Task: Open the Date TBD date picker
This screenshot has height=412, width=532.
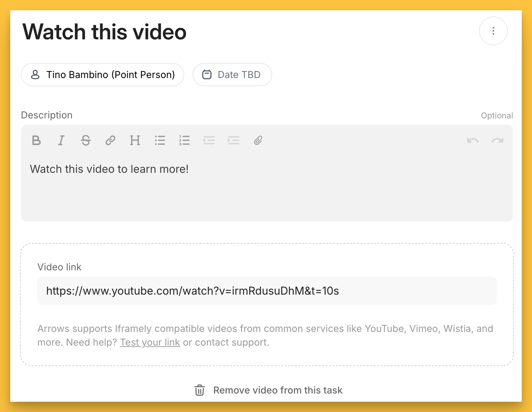Action: coord(232,75)
